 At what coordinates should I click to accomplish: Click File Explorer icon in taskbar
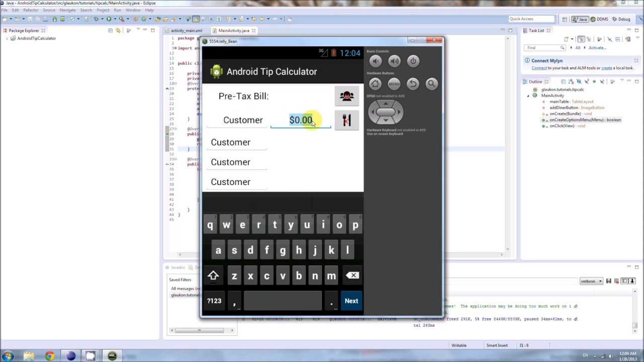point(29,356)
